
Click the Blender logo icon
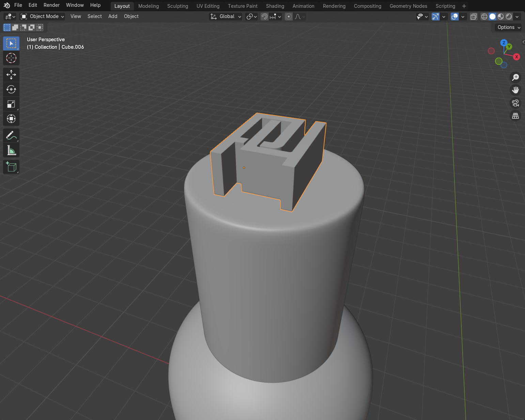coord(7,5)
